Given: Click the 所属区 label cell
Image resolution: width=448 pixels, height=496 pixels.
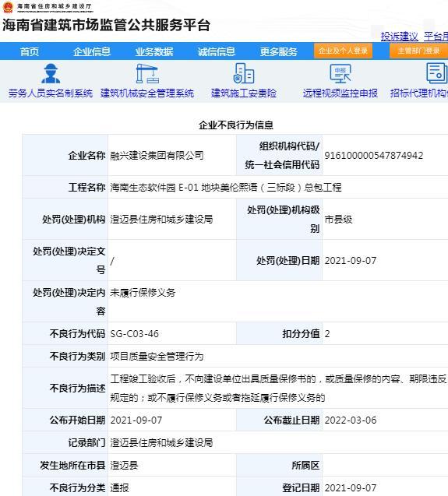Looking at the screenshot, I should point(279,466).
